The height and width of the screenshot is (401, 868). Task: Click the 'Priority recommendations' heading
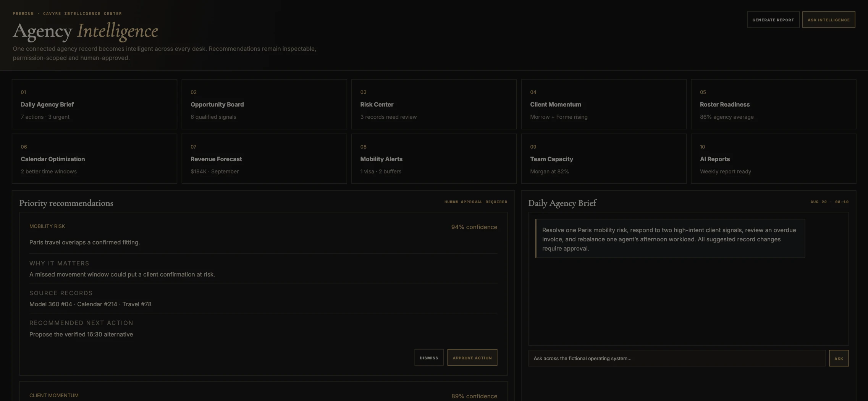[x=66, y=203]
